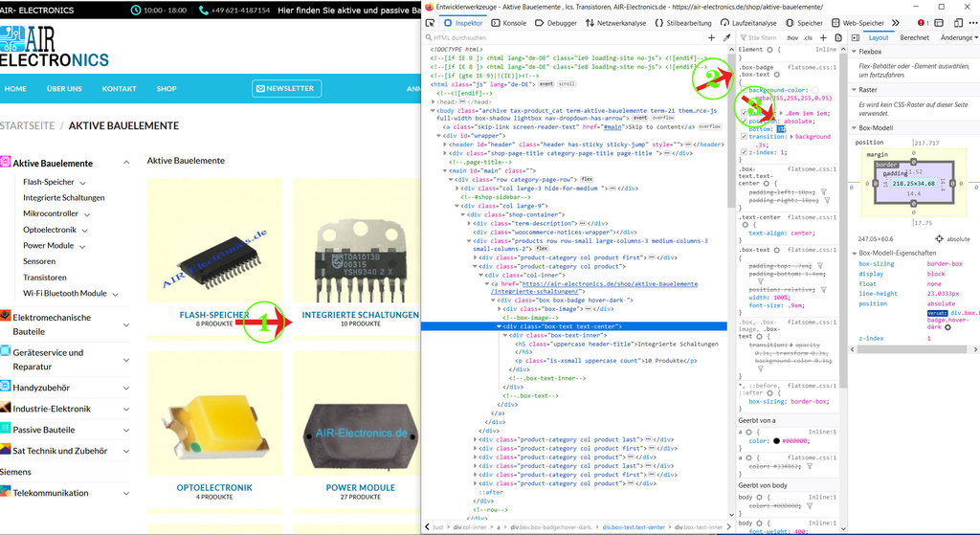Screen dimensions: 980x535
Task: Uncheck the z-index: 1 declaration checkbox
Action: 744,152
